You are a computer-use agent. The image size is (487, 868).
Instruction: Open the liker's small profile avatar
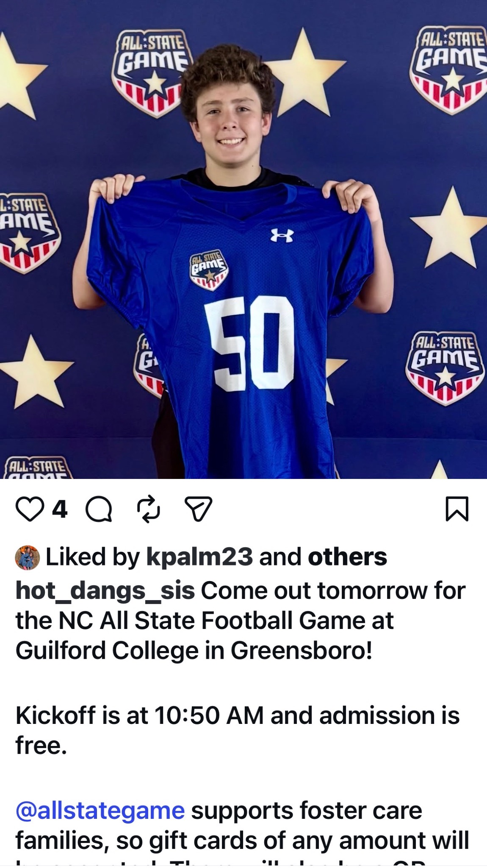pos(28,557)
